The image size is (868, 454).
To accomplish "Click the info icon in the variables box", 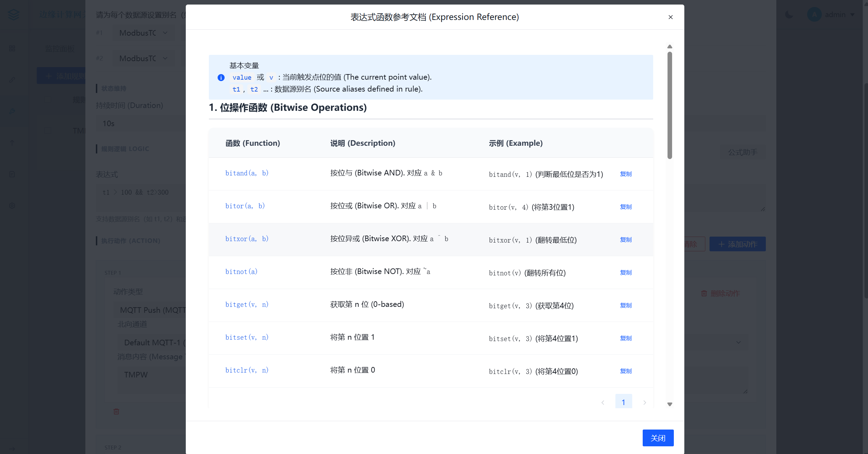I will coord(221,77).
